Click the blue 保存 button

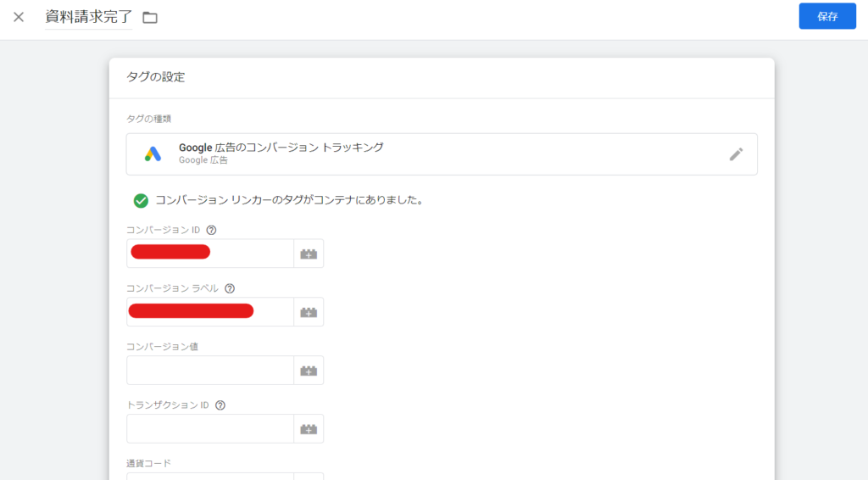tap(826, 16)
